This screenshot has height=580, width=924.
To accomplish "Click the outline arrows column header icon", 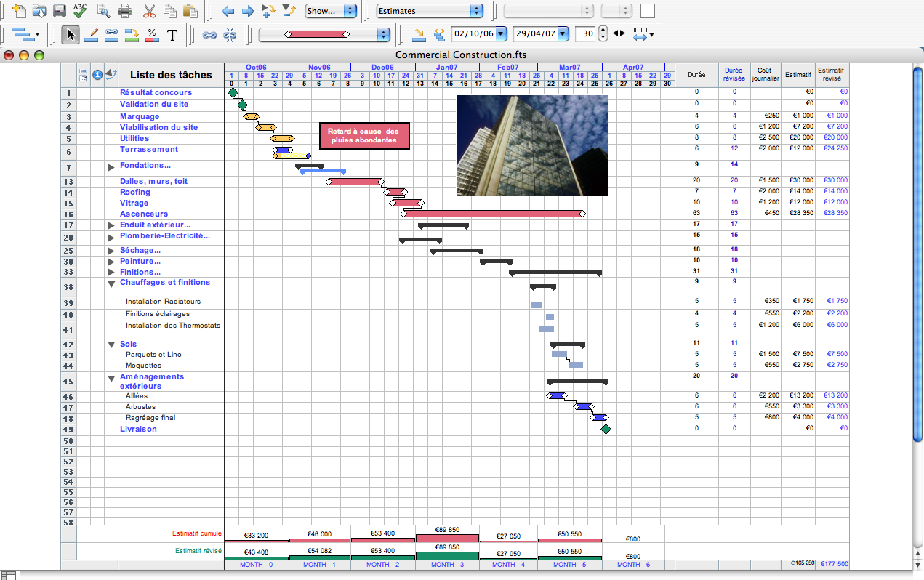I will (111, 74).
